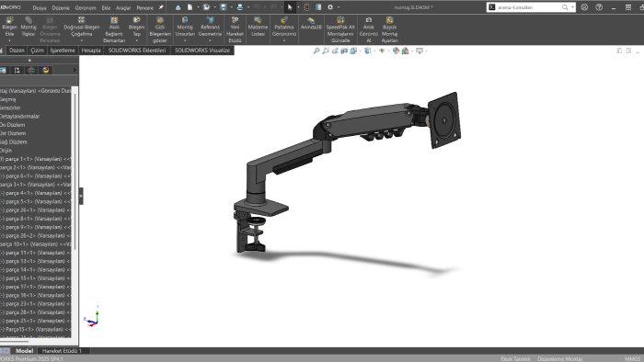Open the Doğrusal Bileşen Çoğaltma tool
Viewport: 644px width, 362px height.
(81, 27)
